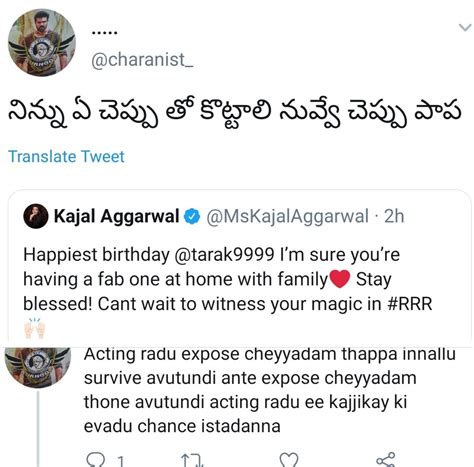
Task: Click the Translate Tweet link
Action: coord(66,156)
